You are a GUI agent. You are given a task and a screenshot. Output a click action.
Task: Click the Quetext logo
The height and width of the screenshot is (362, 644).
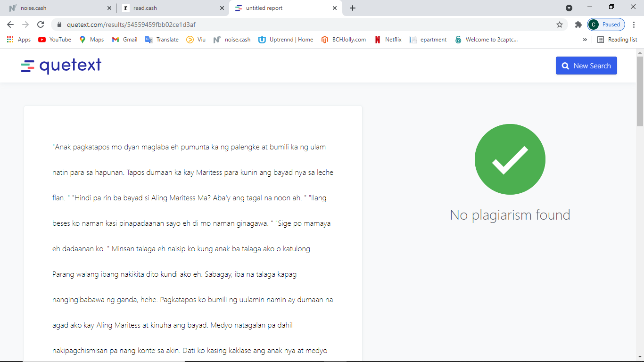coord(61,66)
